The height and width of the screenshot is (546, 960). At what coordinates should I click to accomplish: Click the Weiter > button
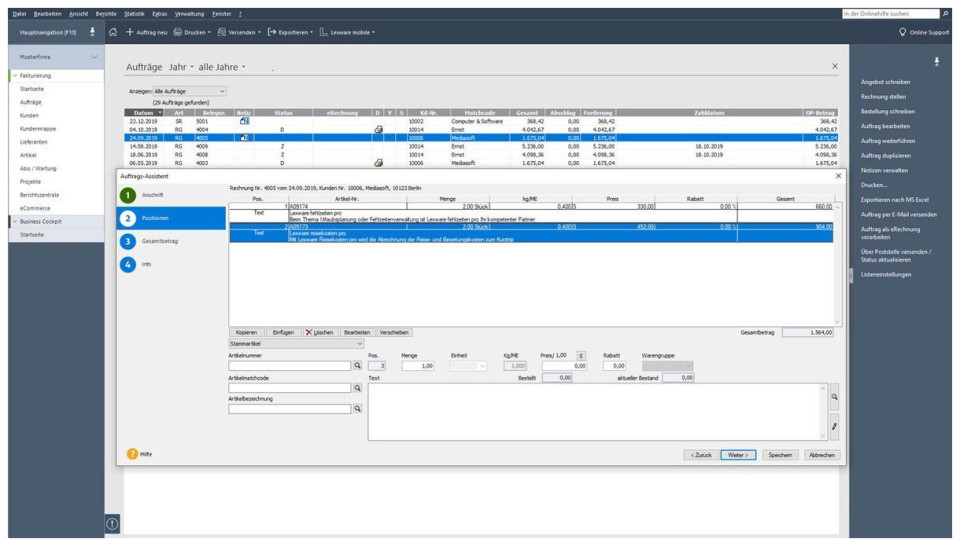(737, 455)
